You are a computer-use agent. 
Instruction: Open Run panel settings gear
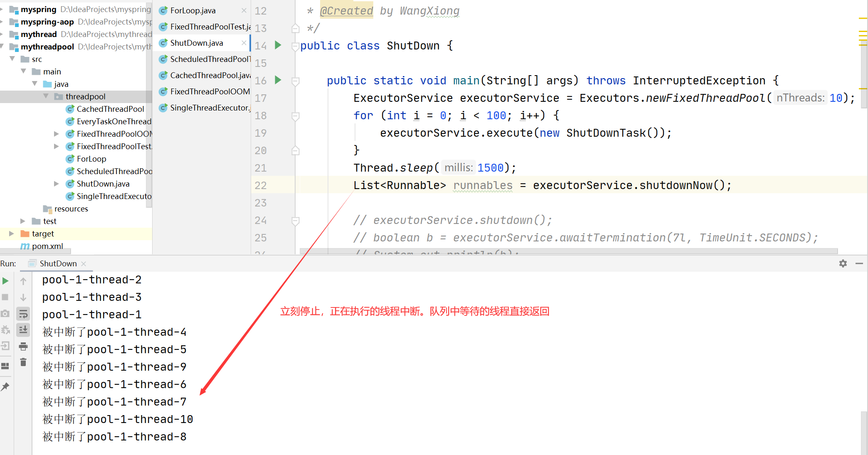[x=843, y=263]
